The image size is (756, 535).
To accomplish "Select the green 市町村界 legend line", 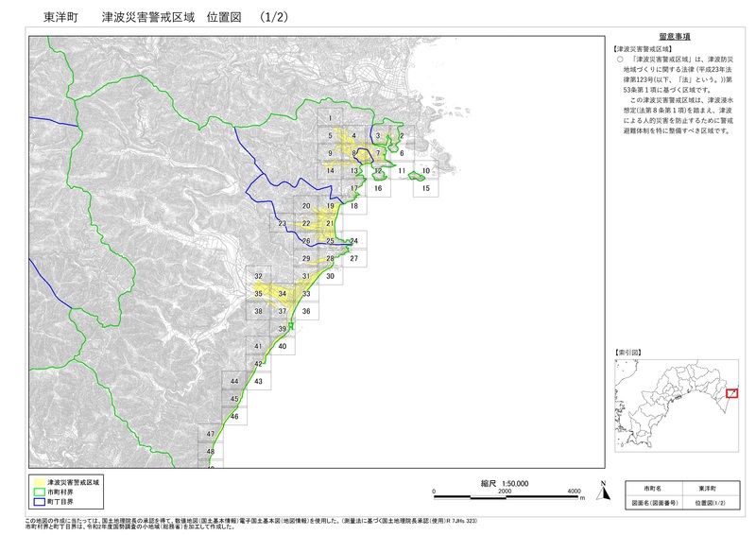I will point(41,492).
